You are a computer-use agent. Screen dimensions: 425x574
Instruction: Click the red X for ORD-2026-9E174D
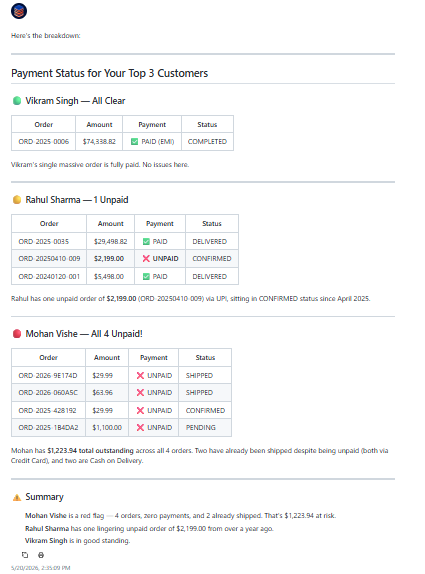click(x=140, y=376)
